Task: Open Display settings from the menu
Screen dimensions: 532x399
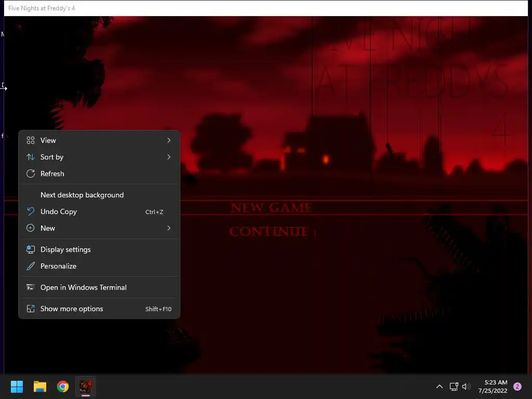Action: [99, 249]
